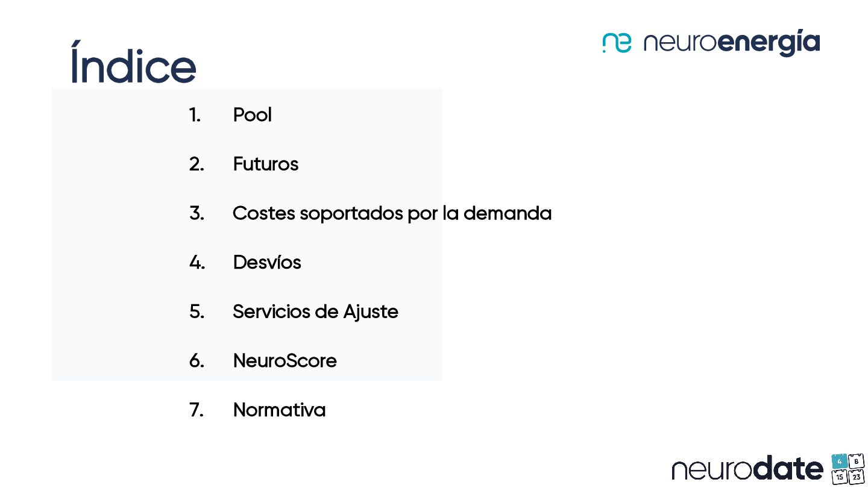Open "Servicios de Ajuste" entry
This screenshot has height=488, width=868.
(315, 311)
